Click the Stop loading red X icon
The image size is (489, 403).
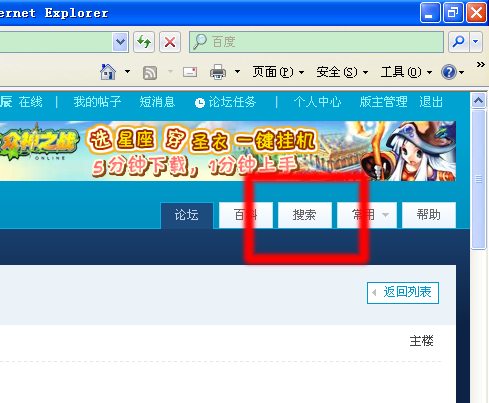(x=170, y=42)
